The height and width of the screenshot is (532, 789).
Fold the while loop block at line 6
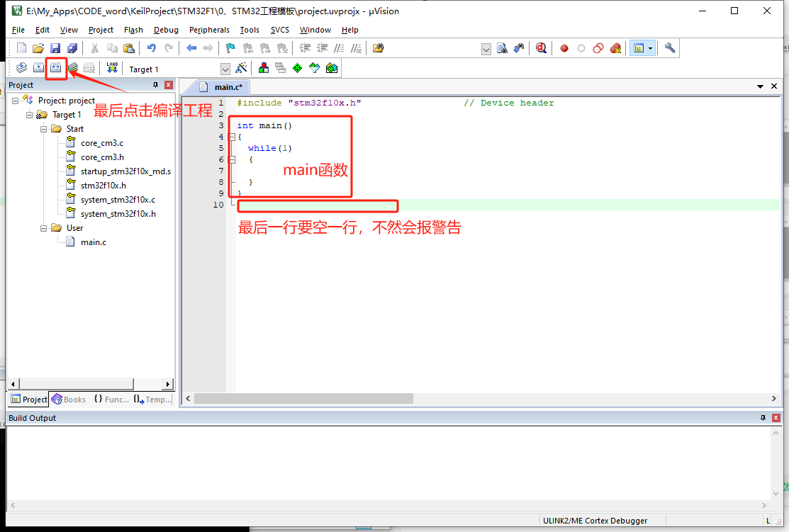pyautogui.click(x=232, y=159)
